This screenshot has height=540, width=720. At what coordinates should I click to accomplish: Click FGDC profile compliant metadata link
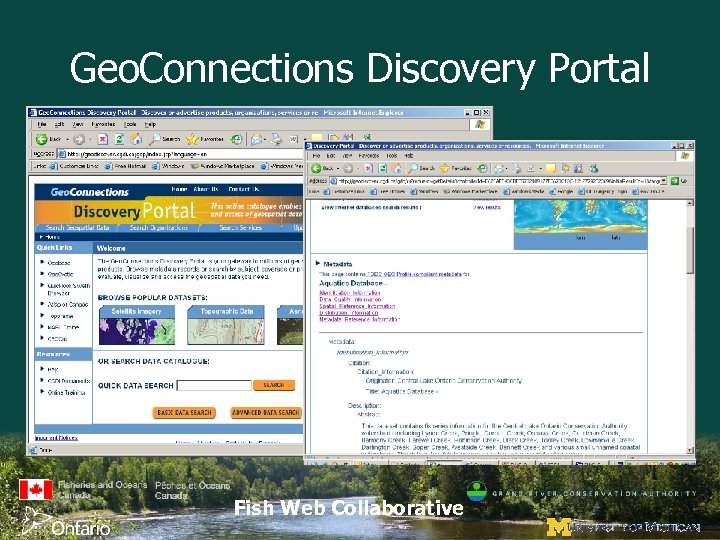(x=415, y=274)
